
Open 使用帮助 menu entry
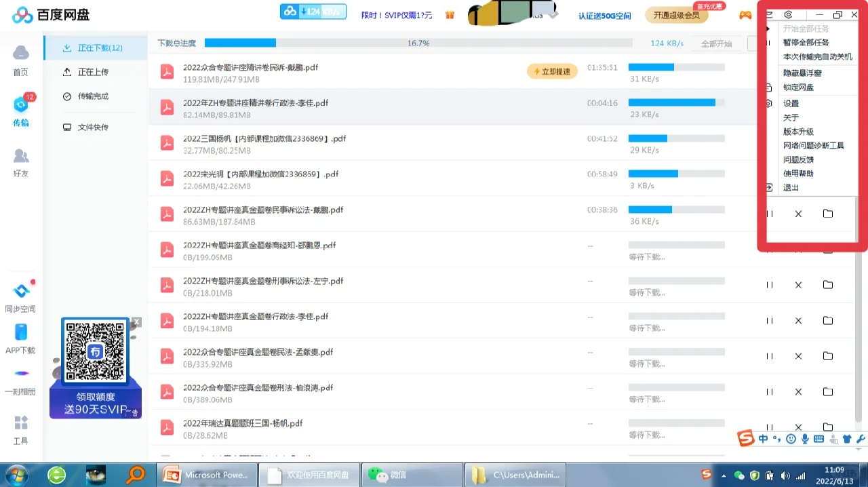tap(798, 174)
